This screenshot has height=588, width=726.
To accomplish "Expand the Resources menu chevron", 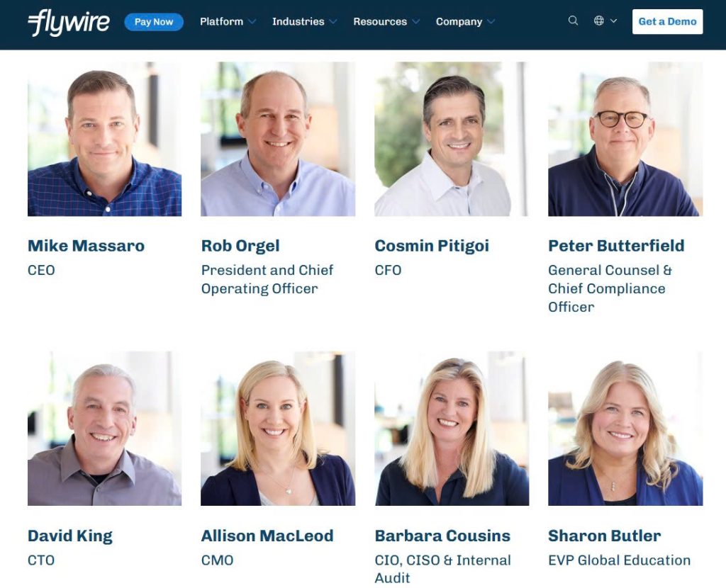I will [x=415, y=22].
